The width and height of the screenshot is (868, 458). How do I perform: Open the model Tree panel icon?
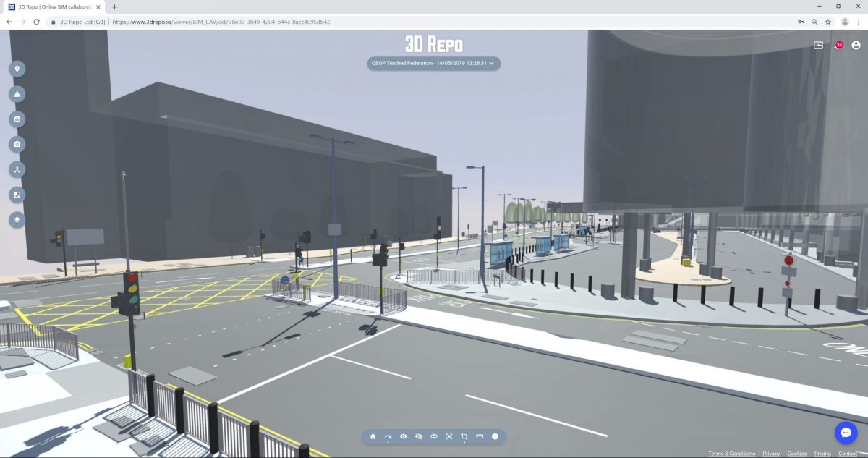tap(17, 169)
